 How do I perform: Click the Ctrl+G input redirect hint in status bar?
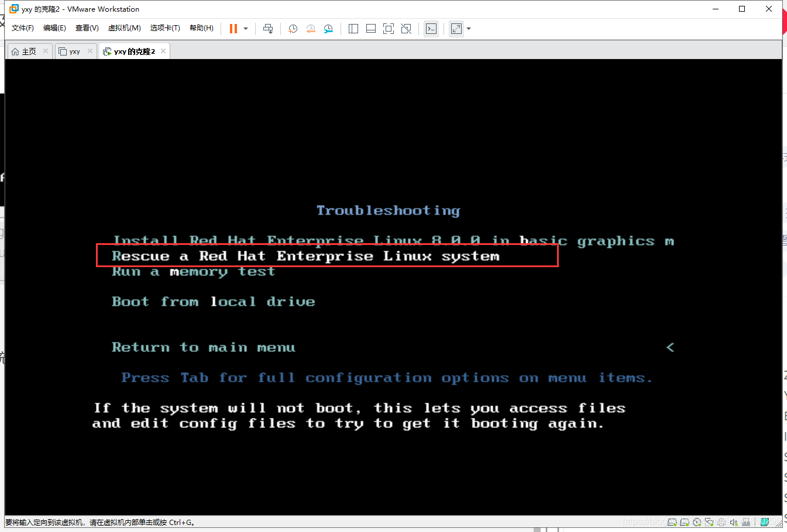click(x=100, y=523)
